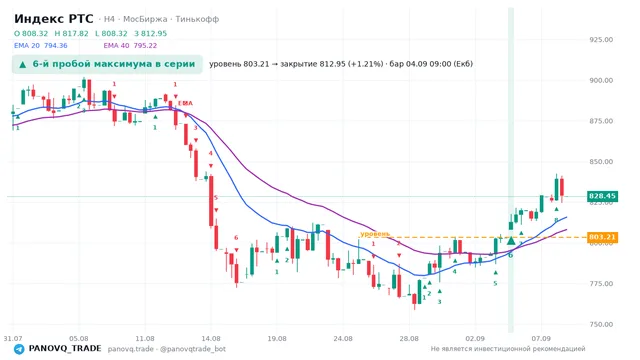
Task: Click the close value "З 812.95"
Action: pos(151,33)
